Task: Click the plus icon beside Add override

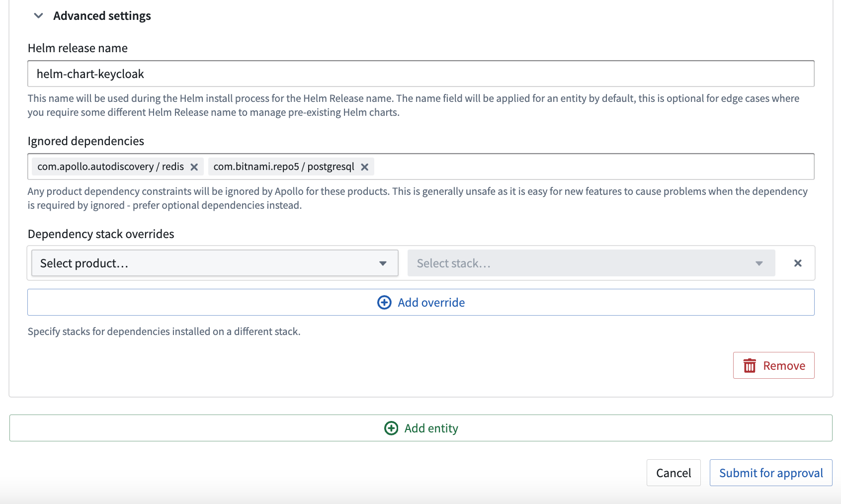Action: coord(384,302)
